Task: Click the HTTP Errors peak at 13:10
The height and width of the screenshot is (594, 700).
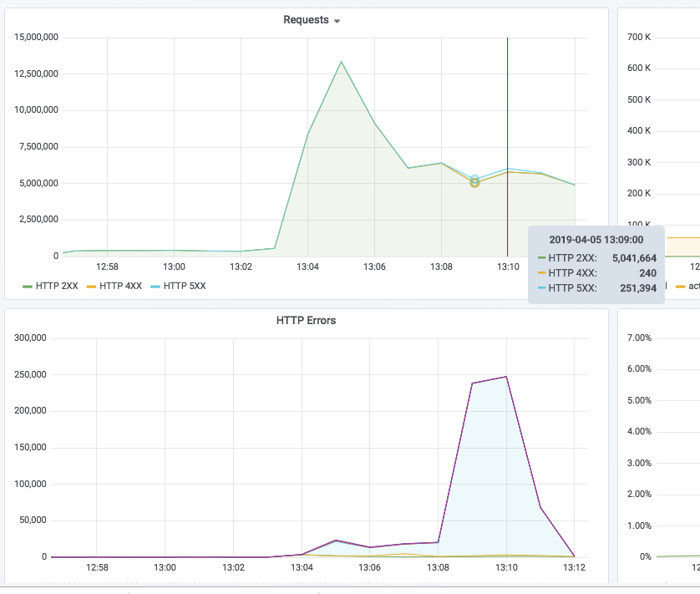Action: point(506,377)
